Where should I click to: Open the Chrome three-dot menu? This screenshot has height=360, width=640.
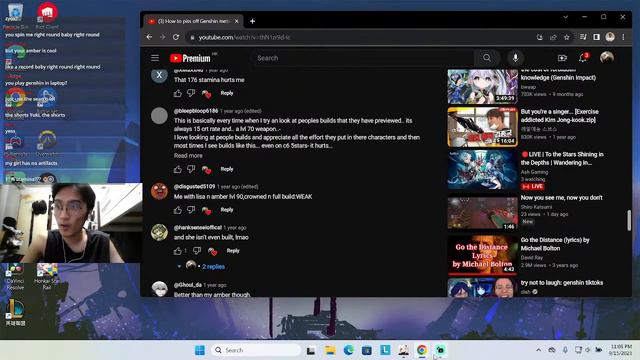[623, 37]
